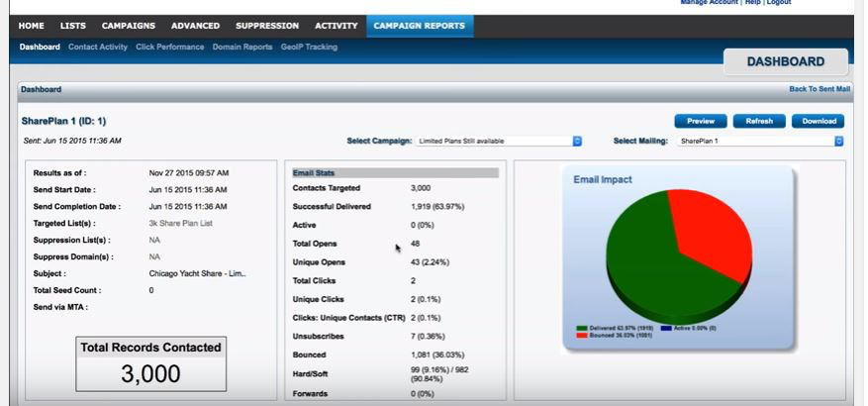The width and height of the screenshot is (868, 406).
Task: View the Click Performance report
Action: (x=170, y=48)
